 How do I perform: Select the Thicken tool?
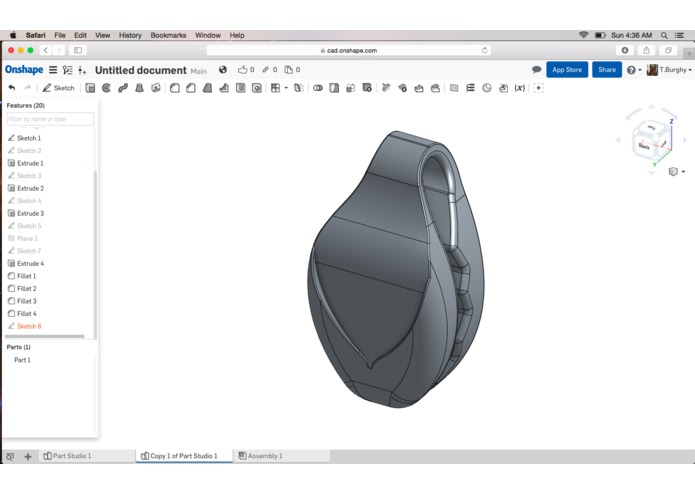click(156, 88)
